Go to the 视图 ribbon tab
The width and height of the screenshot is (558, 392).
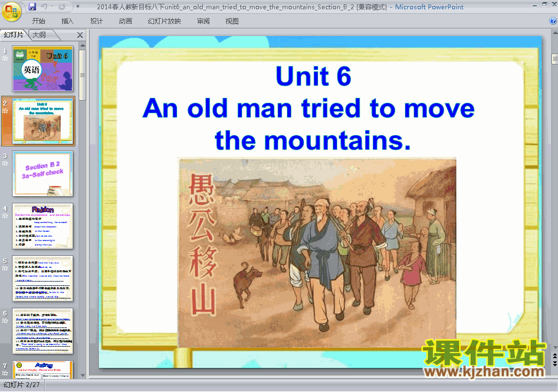[x=232, y=21]
